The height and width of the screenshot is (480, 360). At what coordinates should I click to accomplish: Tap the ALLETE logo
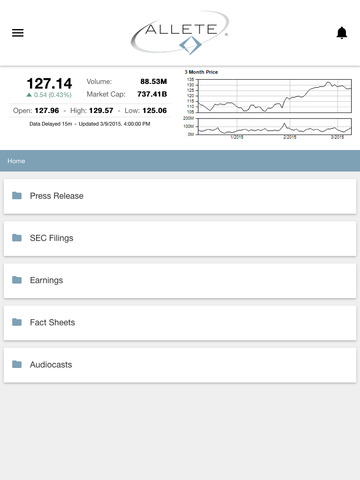pos(180,33)
